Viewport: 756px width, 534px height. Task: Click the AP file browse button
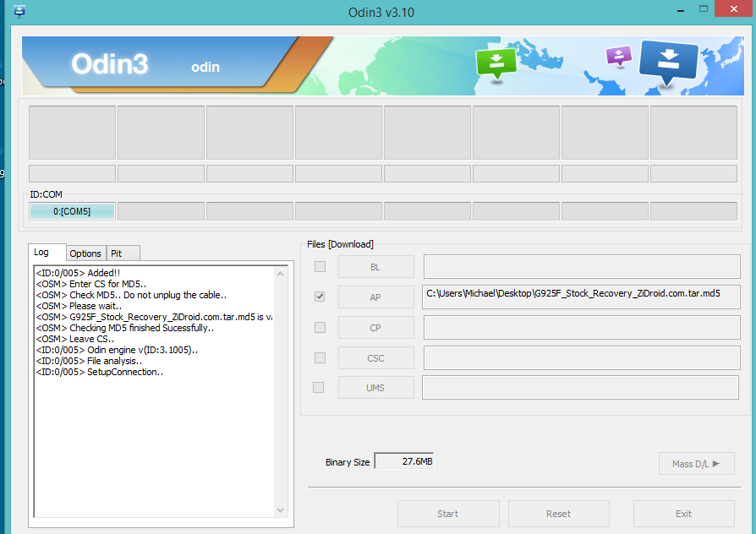coord(375,297)
